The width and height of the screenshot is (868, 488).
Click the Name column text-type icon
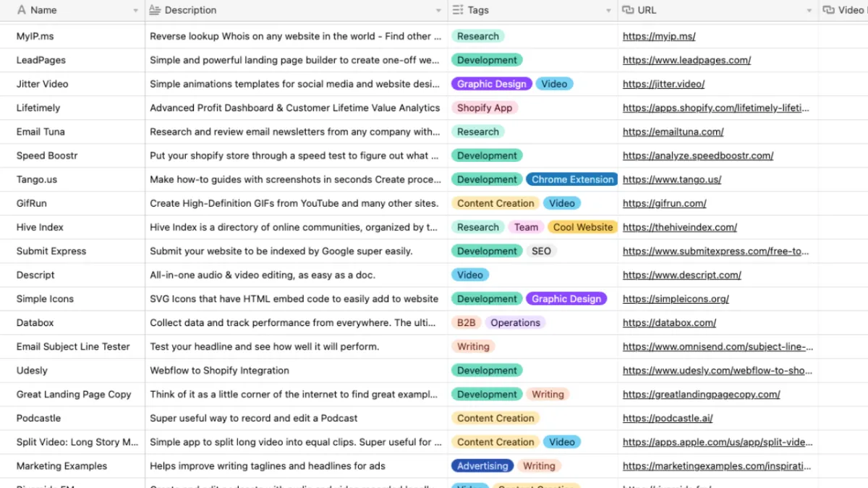click(x=21, y=10)
